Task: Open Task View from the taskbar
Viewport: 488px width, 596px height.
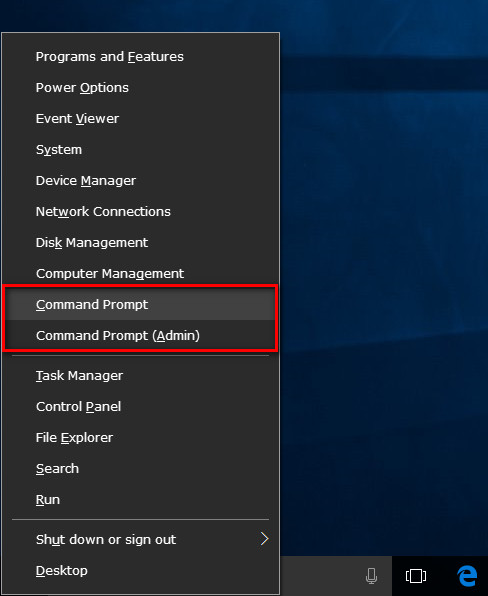Action: [416, 576]
